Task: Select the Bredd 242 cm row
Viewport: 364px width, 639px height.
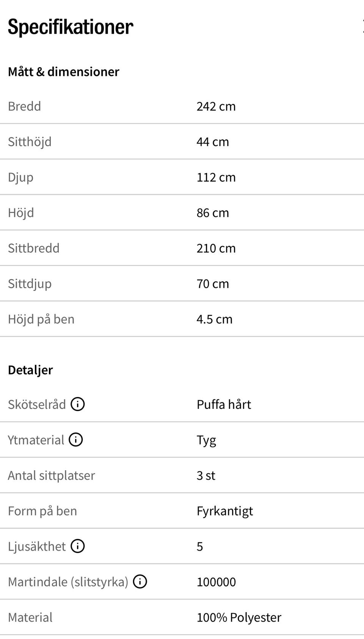Action: click(182, 106)
